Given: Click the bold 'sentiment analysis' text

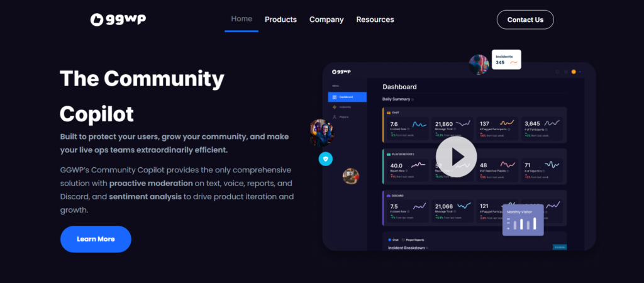Looking at the screenshot, I should tap(145, 197).
